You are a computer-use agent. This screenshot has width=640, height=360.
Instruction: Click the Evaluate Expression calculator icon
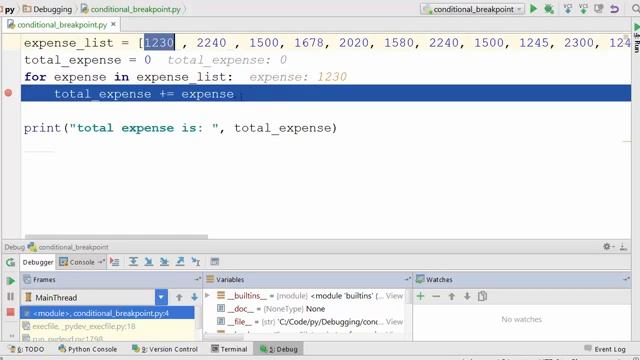point(215,262)
